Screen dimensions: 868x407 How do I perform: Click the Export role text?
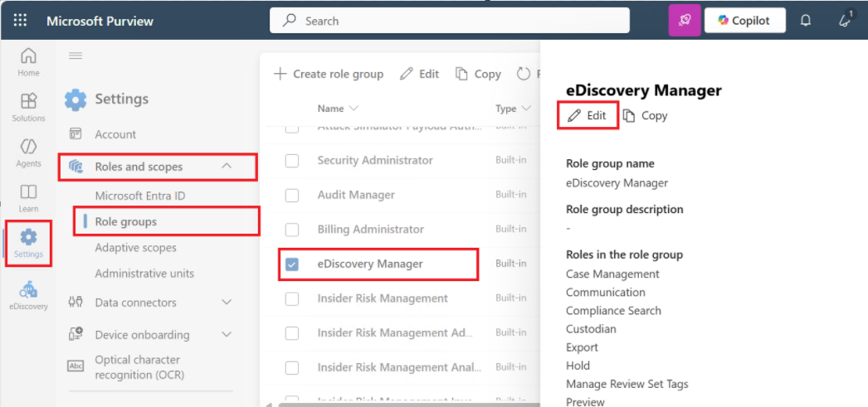(x=582, y=347)
